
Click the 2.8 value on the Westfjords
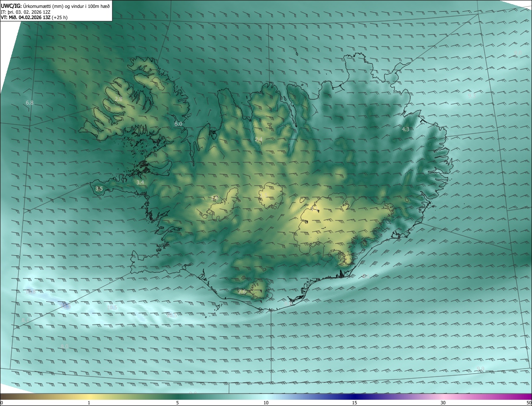pos(118,99)
